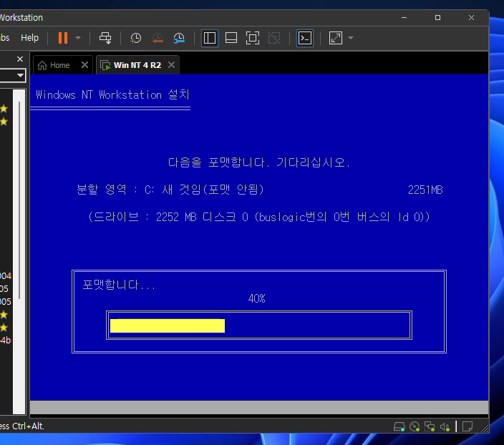Maximize the VMware Workstation window
The height and width of the screenshot is (445, 504).
coord(437,18)
